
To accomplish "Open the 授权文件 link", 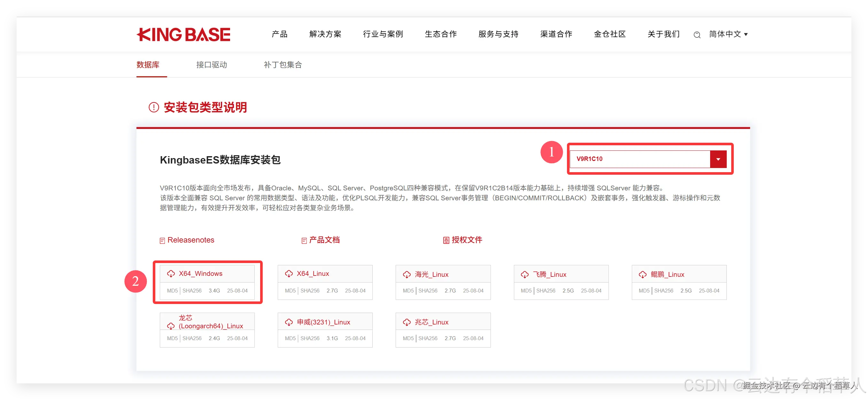I will pyautogui.click(x=466, y=240).
